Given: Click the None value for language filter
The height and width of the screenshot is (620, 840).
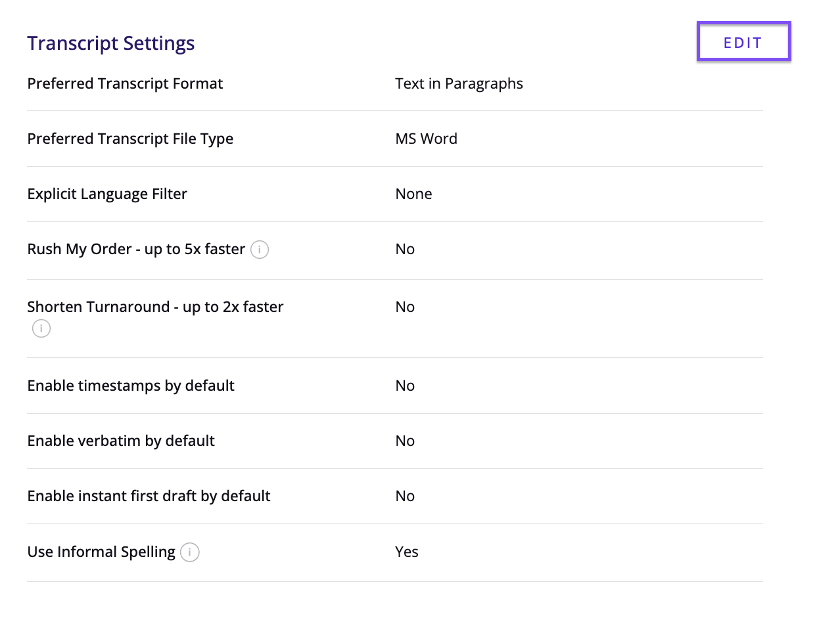Looking at the screenshot, I should 413,194.
